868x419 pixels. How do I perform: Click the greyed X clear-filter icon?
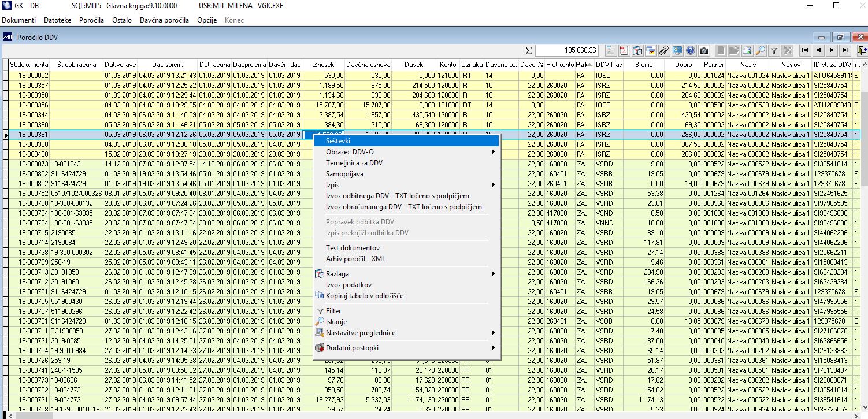pos(787,50)
